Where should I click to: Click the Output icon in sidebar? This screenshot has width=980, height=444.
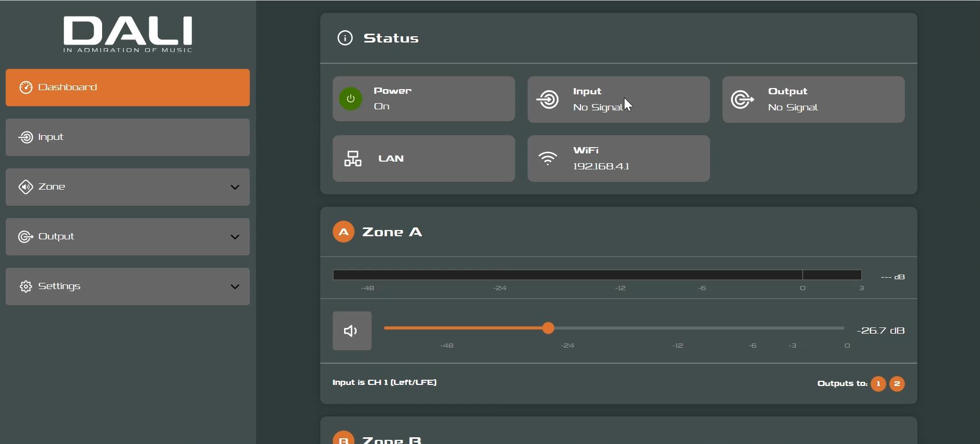point(25,237)
